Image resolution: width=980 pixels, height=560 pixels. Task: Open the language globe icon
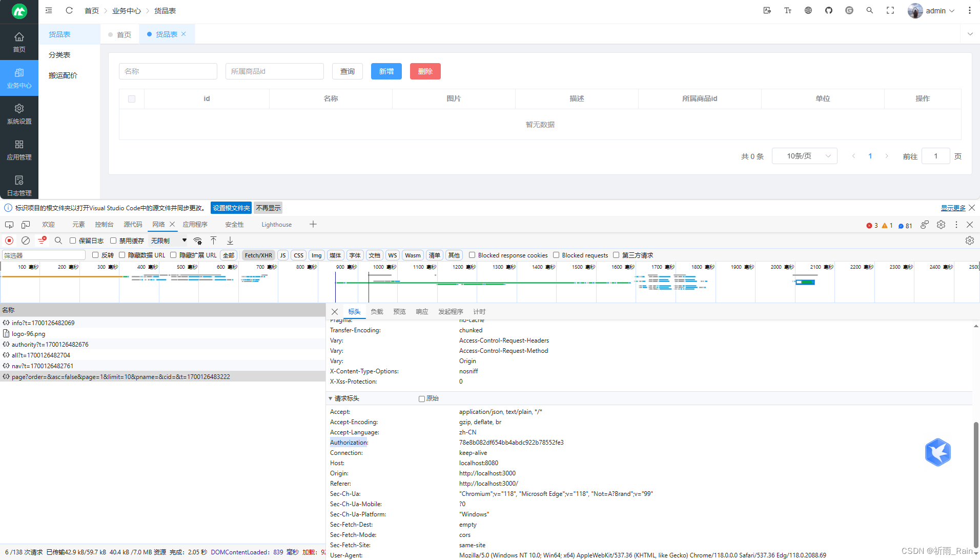(x=808, y=10)
